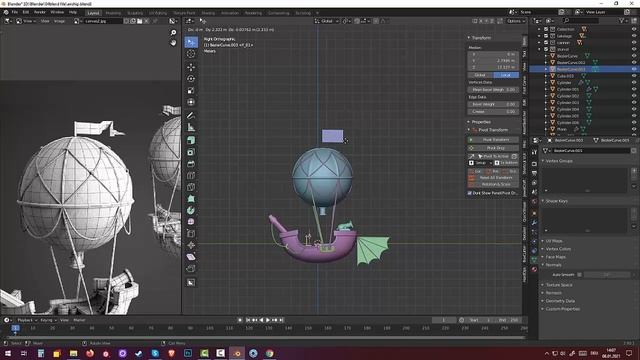The width and height of the screenshot is (640, 360).
Task: Open the Options dropdown in viewport header
Action: [x=516, y=21]
